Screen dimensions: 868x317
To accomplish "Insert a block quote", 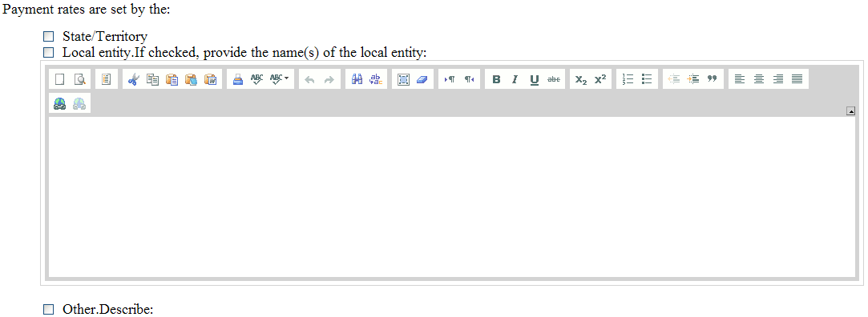I will [712, 79].
